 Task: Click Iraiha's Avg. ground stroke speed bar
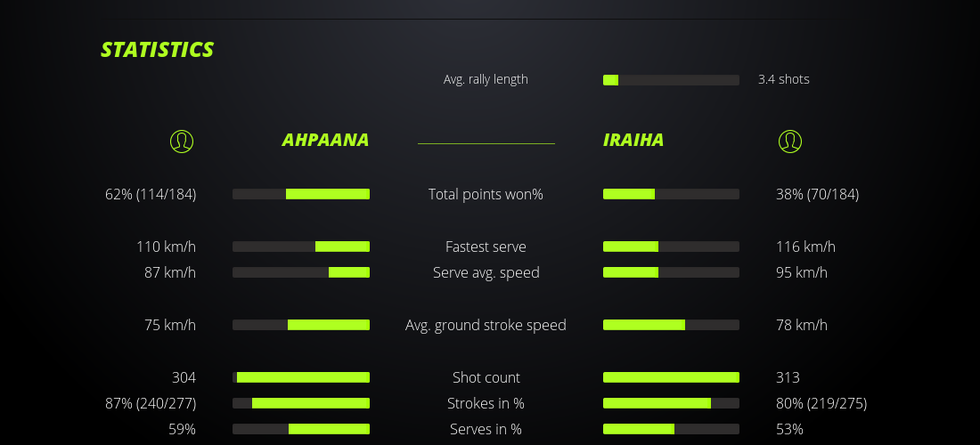pos(671,325)
